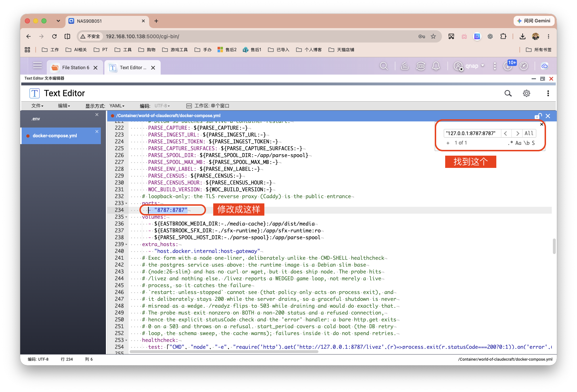Open myQNAPcloud cloud icon
Viewport: 577px width, 392px height.
pyautogui.click(x=545, y=66)
